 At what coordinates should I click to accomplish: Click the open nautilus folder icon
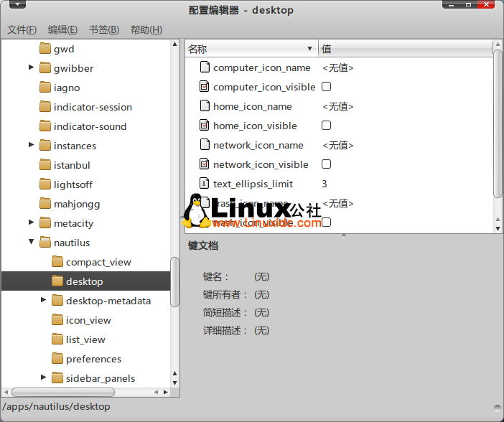point(45,243)
